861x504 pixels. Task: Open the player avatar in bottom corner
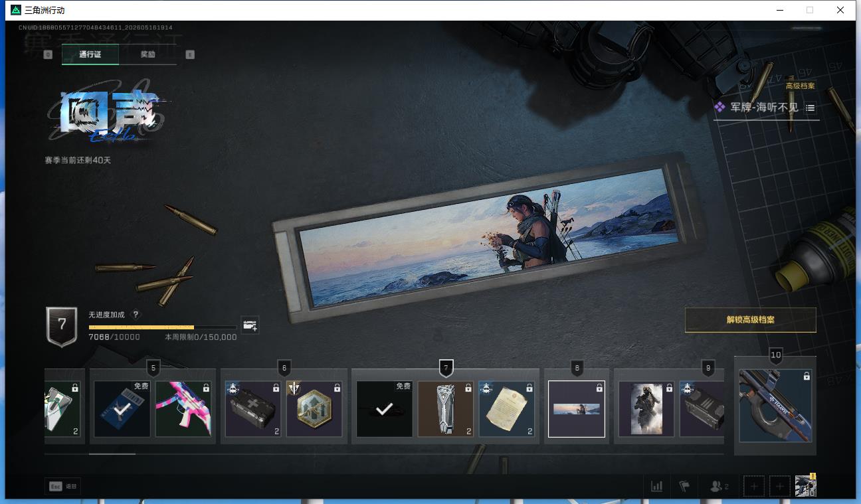[805, 486]
